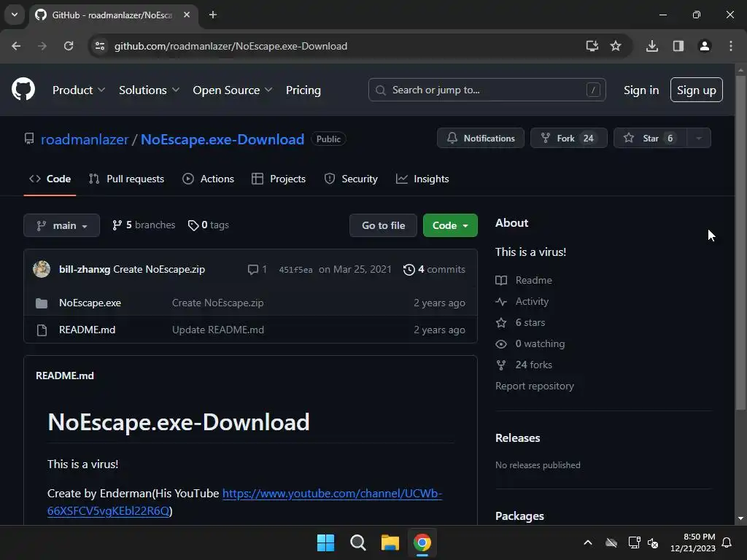This screenshot has height=560, width=747.
Task: Open new tab with plus icon
Action: (x=213, y=15)
